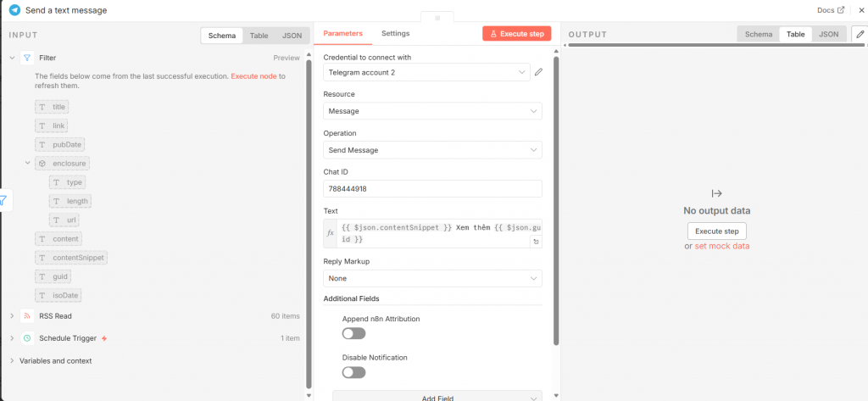
Task: Click the Filter node funnel icon
Action: (x=27, y=58)
